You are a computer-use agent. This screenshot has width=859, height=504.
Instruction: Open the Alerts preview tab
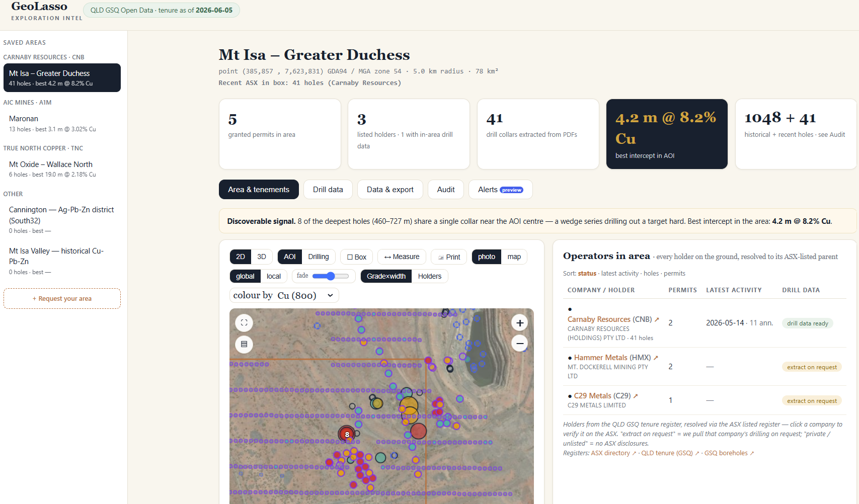click(x=501, y=190)
